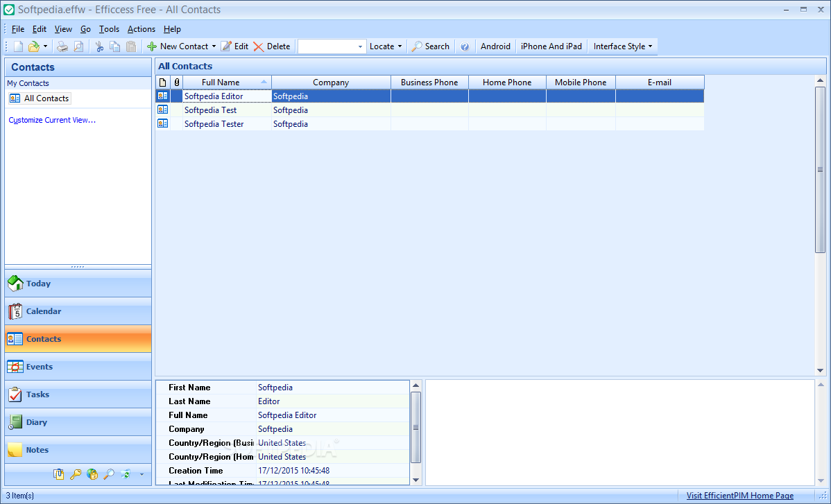Open the Go menu
This screenshot has height=504, width=831.
tap(85, 29)
